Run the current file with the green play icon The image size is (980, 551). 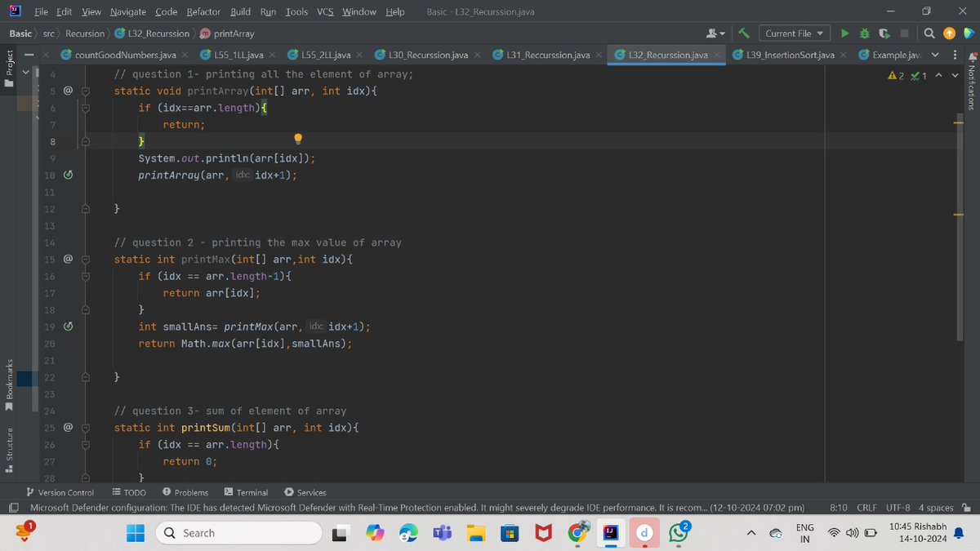(x=846, y=33)
